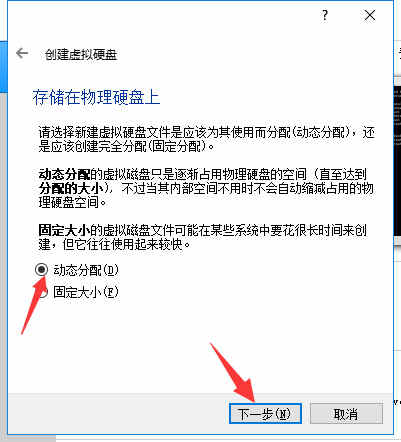Open help via the question mark icon
The height and width of the screenshot is (442, 401).
pos(325,15)
